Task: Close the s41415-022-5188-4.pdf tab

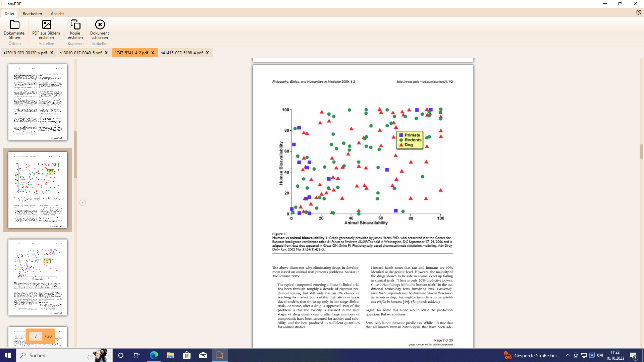Action: click(x=207, y=53)
